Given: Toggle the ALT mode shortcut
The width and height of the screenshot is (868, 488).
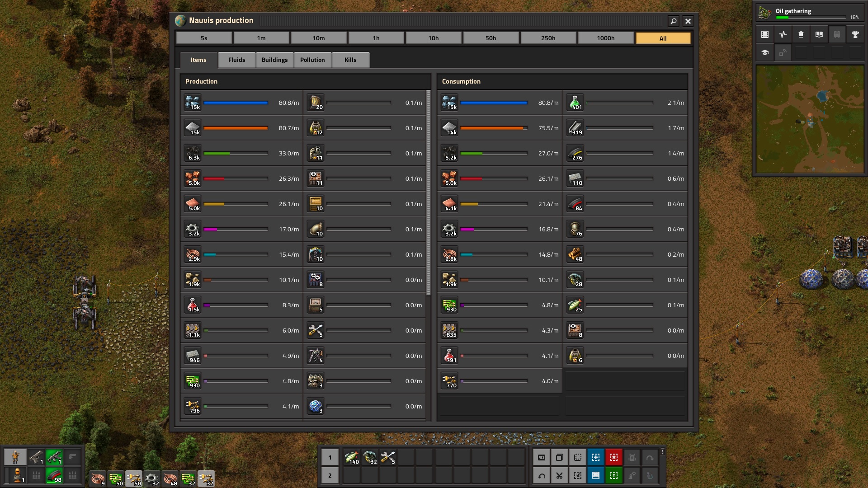Looking at the screenshot, I should tap(542, 457).
